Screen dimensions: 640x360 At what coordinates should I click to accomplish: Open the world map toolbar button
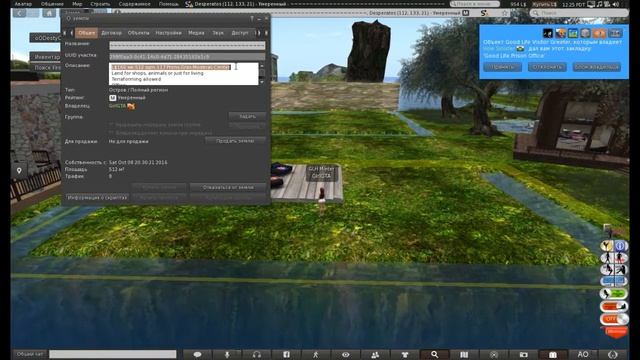click(464, 354)
